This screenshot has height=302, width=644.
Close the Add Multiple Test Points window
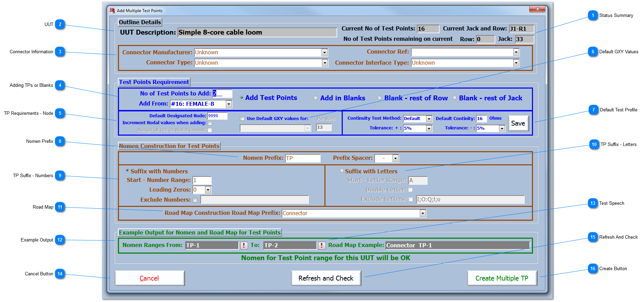[x=537, y=9]
